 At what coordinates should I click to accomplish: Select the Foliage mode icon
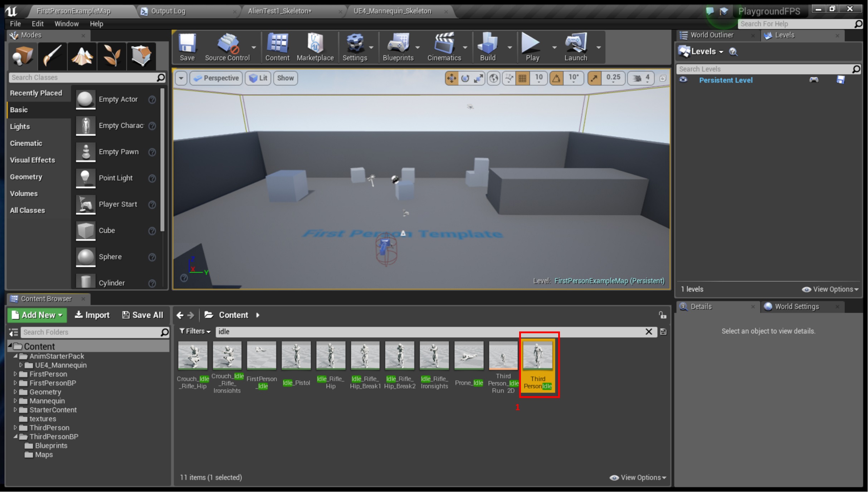tap(112, 56)
